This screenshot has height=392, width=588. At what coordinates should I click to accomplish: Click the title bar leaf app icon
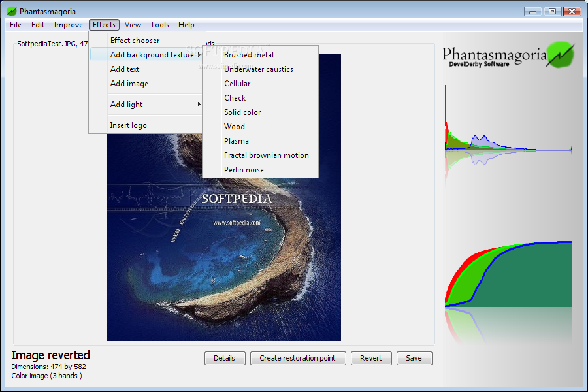[x=12, y=11]
